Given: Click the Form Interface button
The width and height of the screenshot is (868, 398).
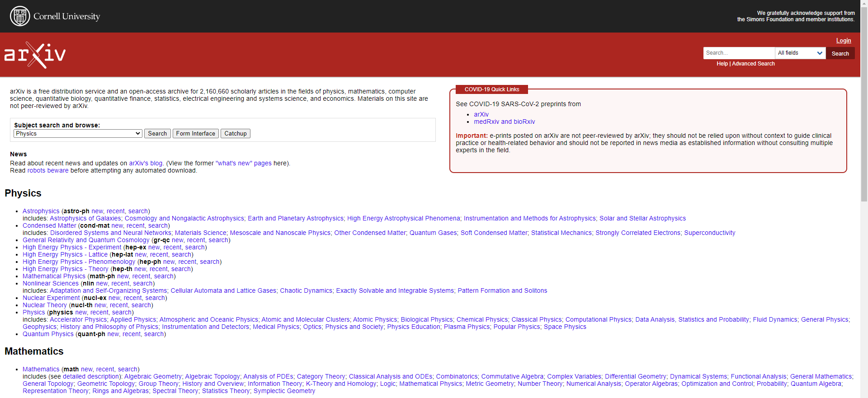Looking at the screenshot, I should 195,134.
